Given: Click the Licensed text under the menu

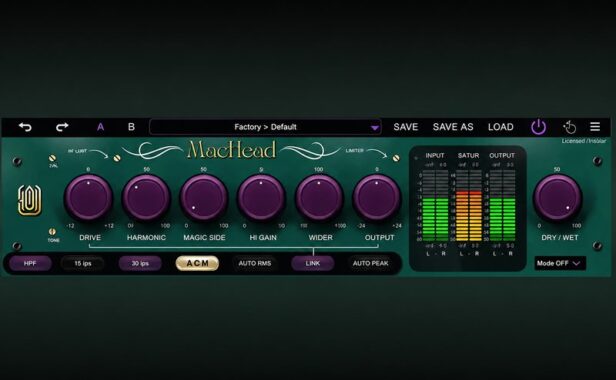Looking at the screenshot, I should pos(584,141).
